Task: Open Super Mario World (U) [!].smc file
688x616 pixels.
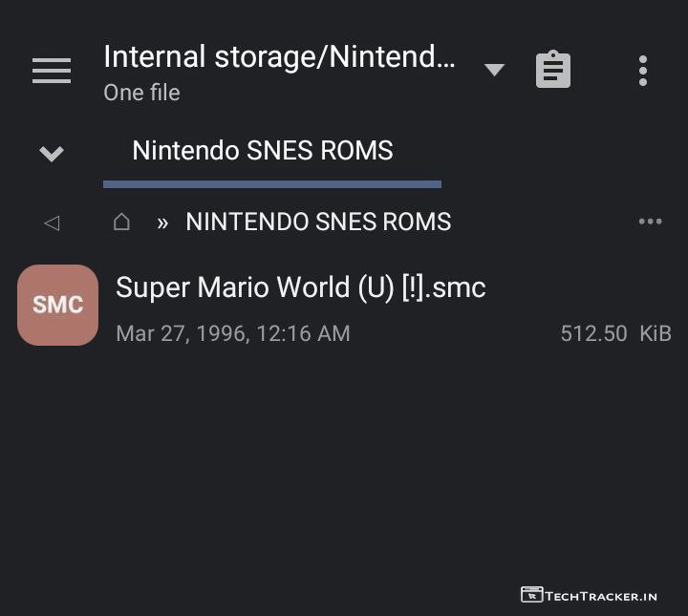Action: 301,287
